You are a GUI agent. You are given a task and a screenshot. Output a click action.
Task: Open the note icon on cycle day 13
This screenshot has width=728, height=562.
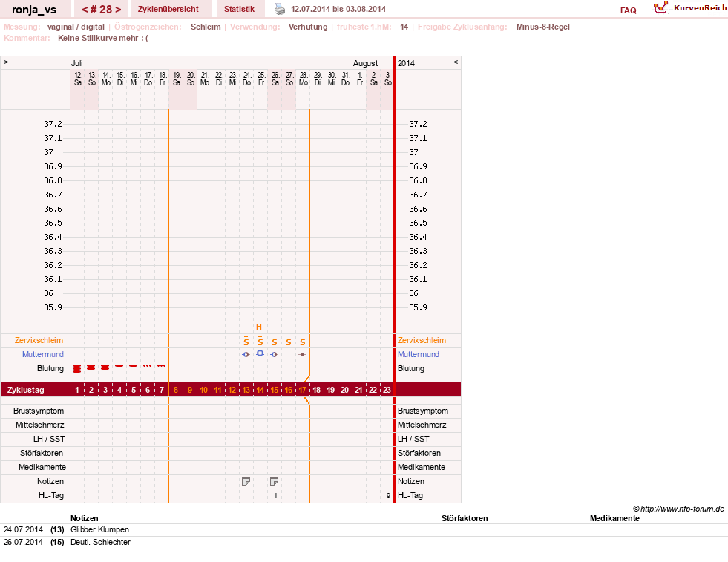click(246, 482)
